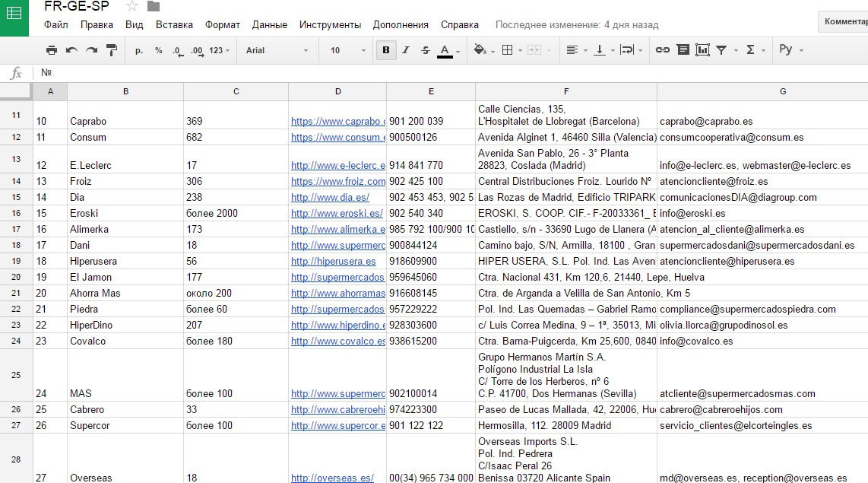Toggle italic formatting
This screenshot has height=483, width=868.
tap(406, 50)
